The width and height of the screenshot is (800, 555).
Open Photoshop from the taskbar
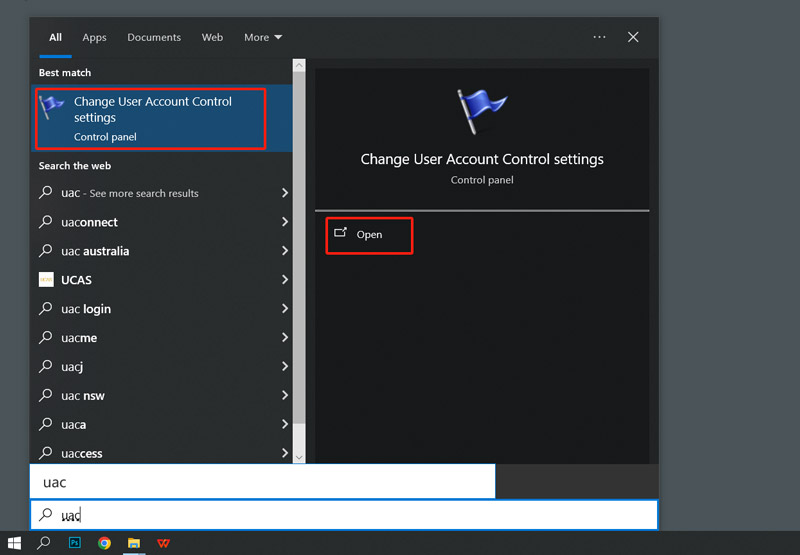(75, 543)
